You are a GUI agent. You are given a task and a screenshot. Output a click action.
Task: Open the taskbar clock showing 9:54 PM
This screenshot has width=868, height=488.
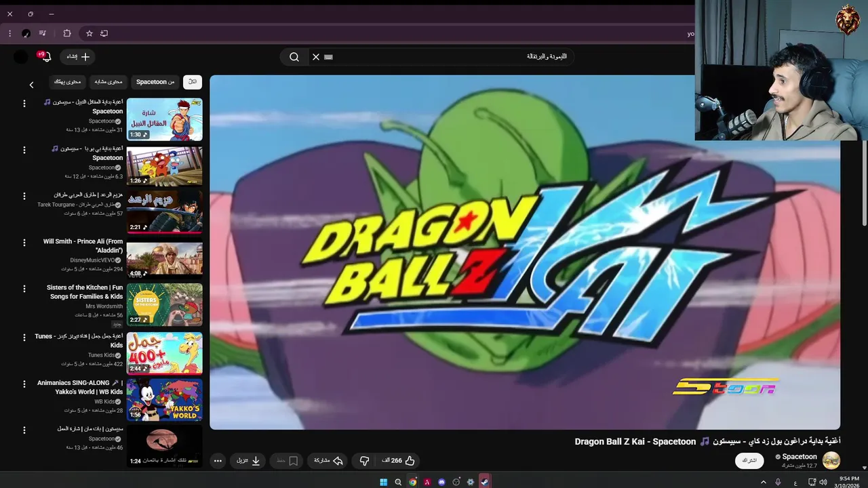[849, 482]
